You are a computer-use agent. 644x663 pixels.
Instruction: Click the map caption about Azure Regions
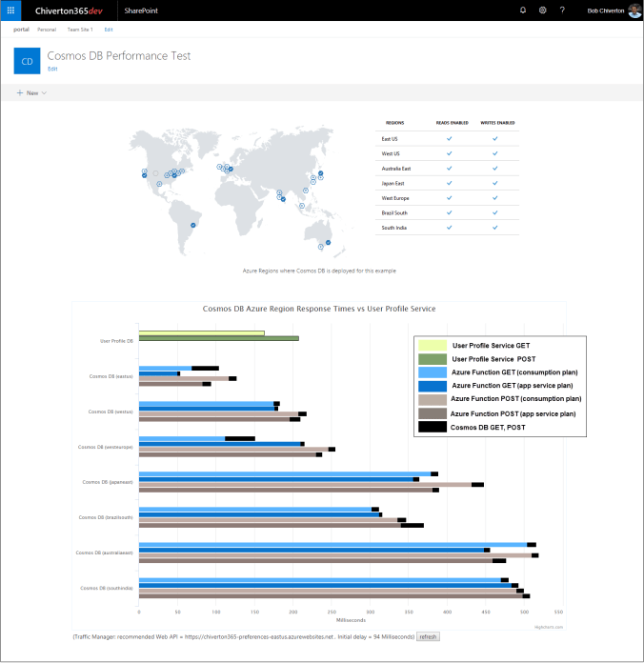(319, 271)
